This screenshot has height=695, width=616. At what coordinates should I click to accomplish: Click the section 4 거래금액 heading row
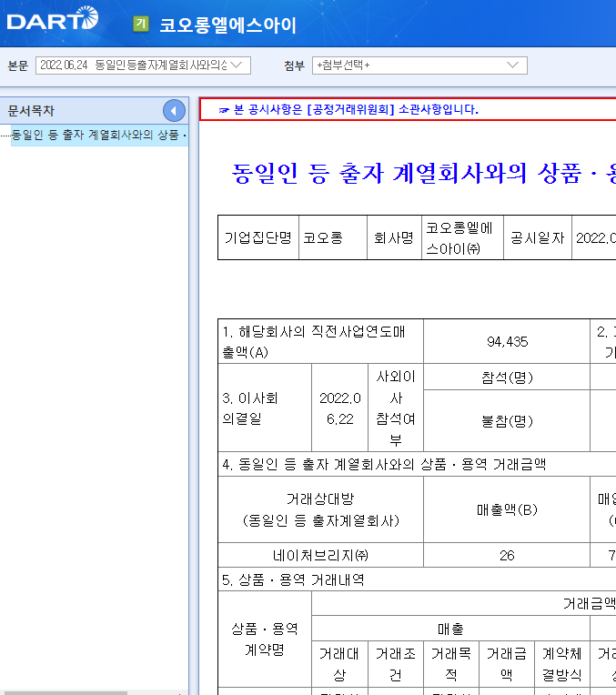pos(417,464)
